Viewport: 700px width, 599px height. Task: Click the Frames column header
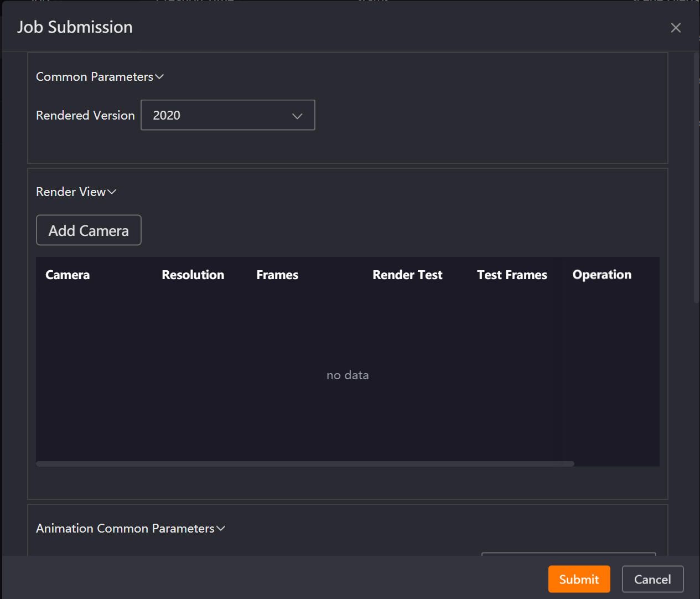[x=277, y=275]
